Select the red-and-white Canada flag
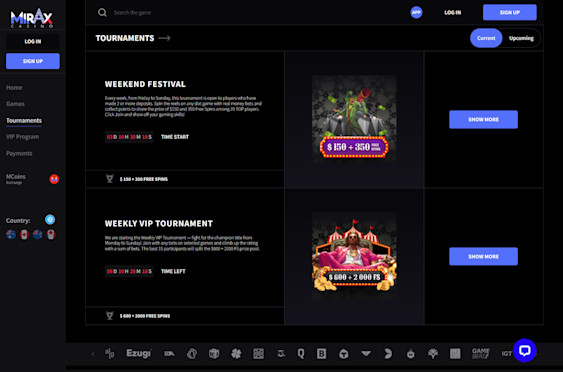Viewport: 563px width, 372px height. (x=24, y=234)
